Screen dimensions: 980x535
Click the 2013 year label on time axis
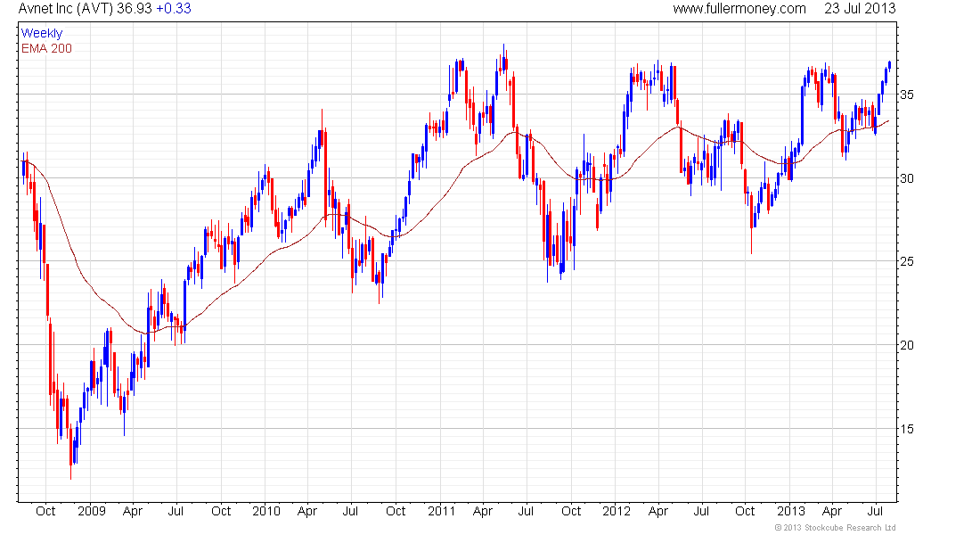791,511
